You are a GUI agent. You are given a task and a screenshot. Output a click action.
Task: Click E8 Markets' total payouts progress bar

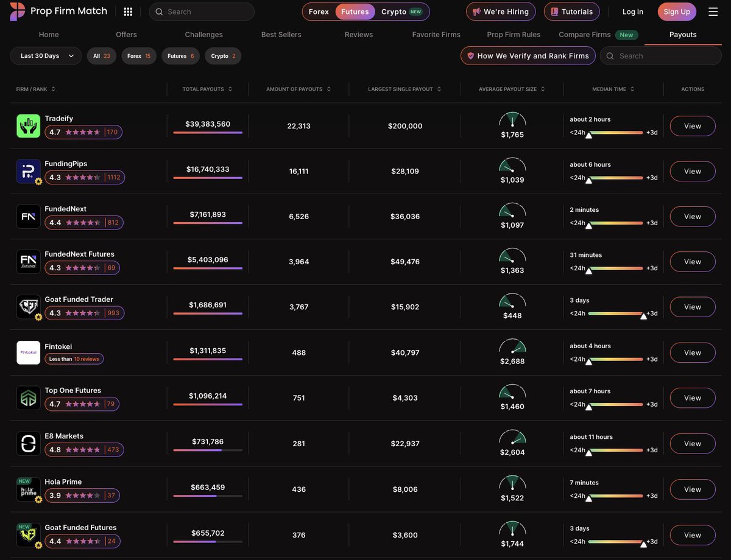pos(208,450)
